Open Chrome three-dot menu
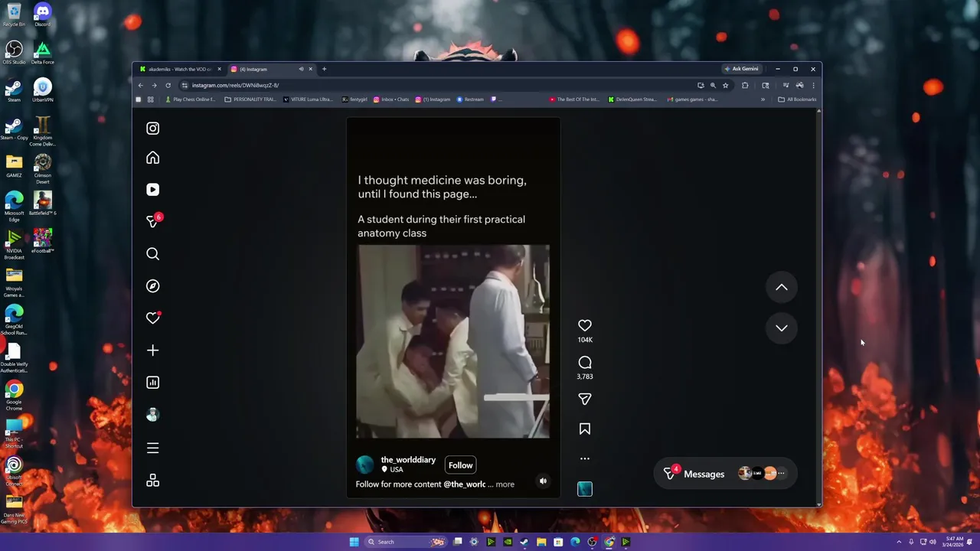The width and height of the screenshot is (980, 551). [x=813, y=86]
